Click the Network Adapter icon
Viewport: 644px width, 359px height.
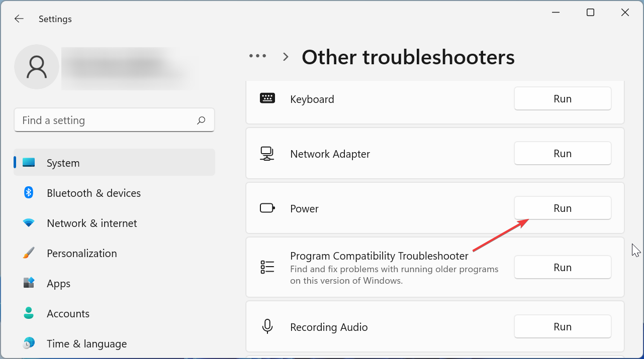[267, 154]
